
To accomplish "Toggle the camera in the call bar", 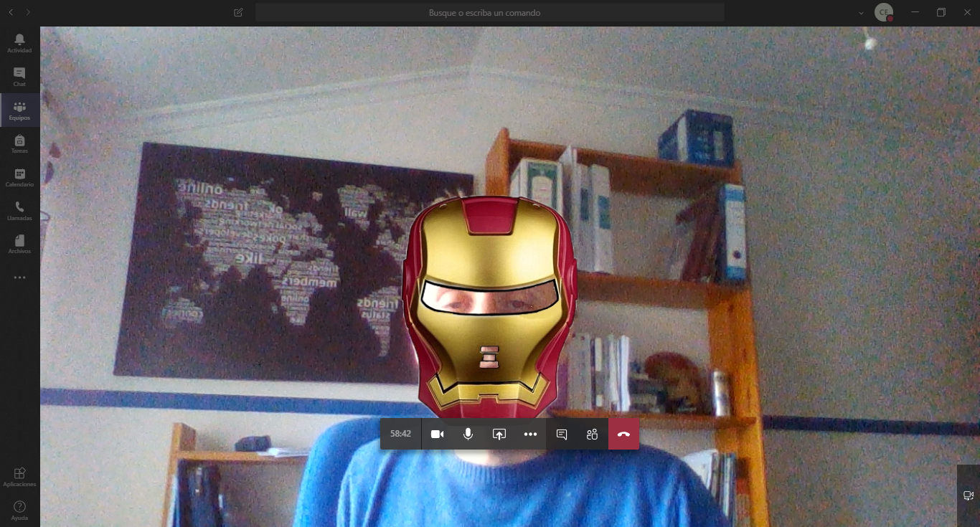I will pyautogui.click(x=437, y=434).
